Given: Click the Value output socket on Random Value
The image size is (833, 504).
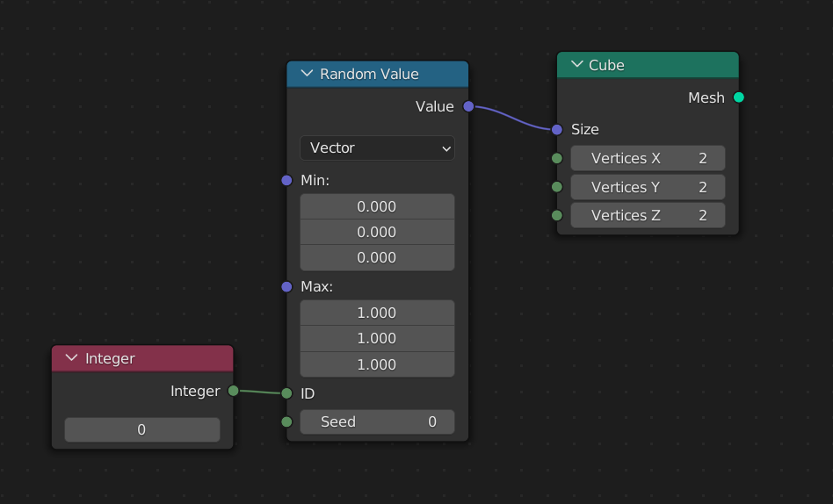Looking at the screenshot, I should pyautogui.click(x=468, y=106).
